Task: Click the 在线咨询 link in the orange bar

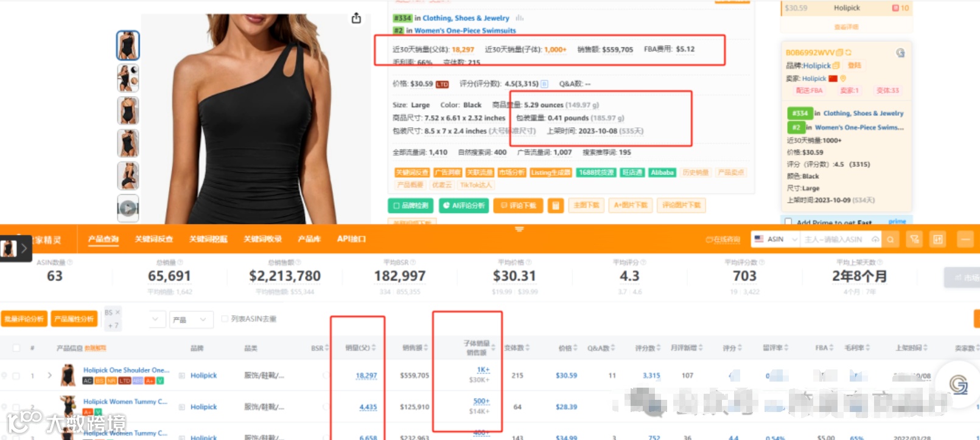Action: (723, 240)
